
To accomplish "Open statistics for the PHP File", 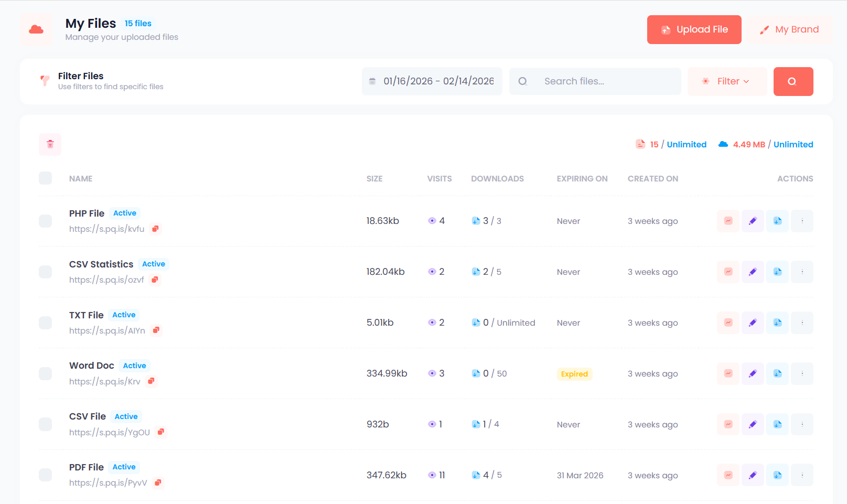I will tap(727, 221).
